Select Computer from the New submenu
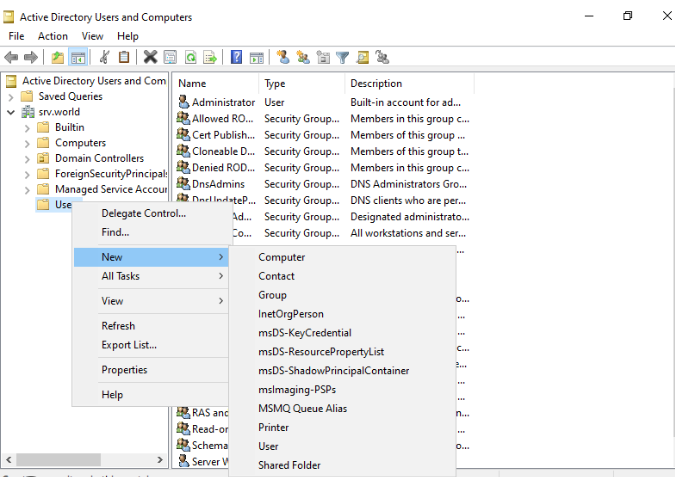The width and height of the screenshot is (675, 477). pos(342,257)
